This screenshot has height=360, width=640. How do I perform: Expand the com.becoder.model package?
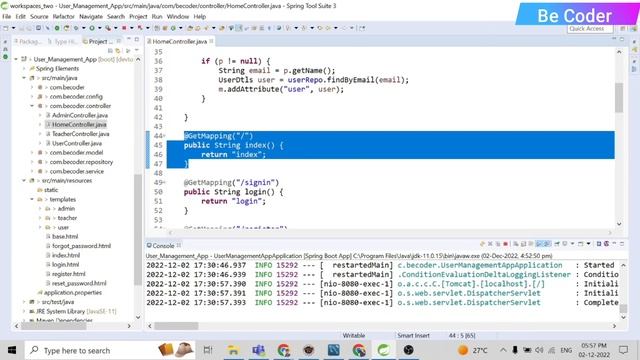32,153
